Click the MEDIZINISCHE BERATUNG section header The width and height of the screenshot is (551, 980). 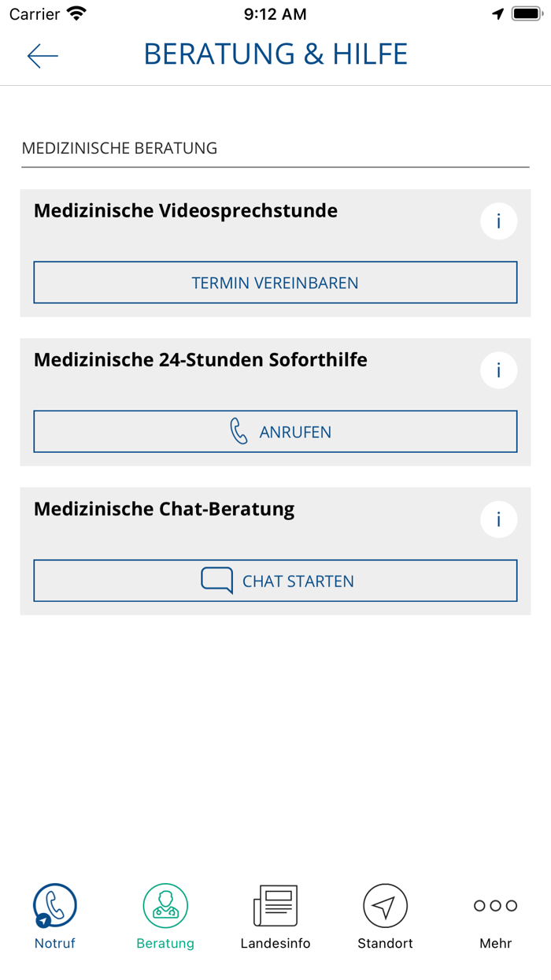click(x=120, y=147)
